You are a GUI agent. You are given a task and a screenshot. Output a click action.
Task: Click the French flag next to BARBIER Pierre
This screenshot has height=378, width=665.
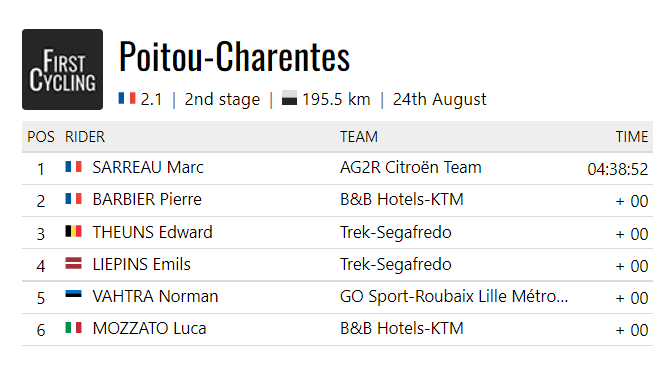tap(73, 199)
